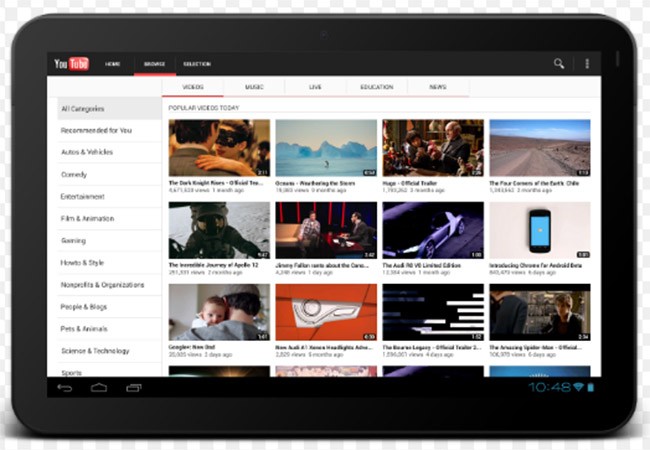Play Incredible Journey of Apollo 12 thumbnail
The width and height of the screenshot is (650, 450).
pyautogui.click(x=219, y=230)
